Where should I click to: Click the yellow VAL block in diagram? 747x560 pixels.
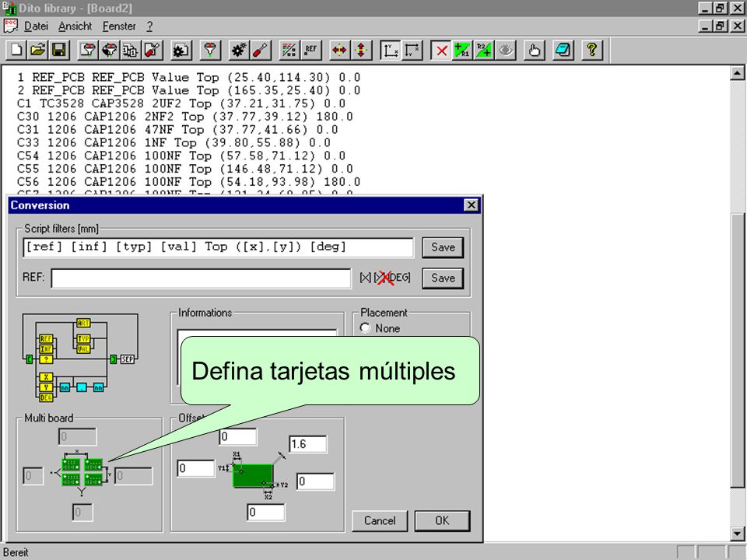pos(83,349)
